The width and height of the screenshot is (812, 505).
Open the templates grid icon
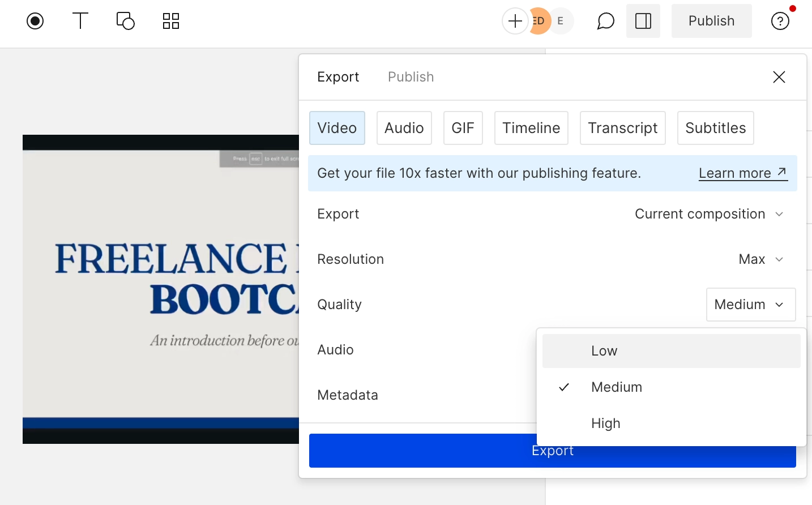[x=170, y=21]
